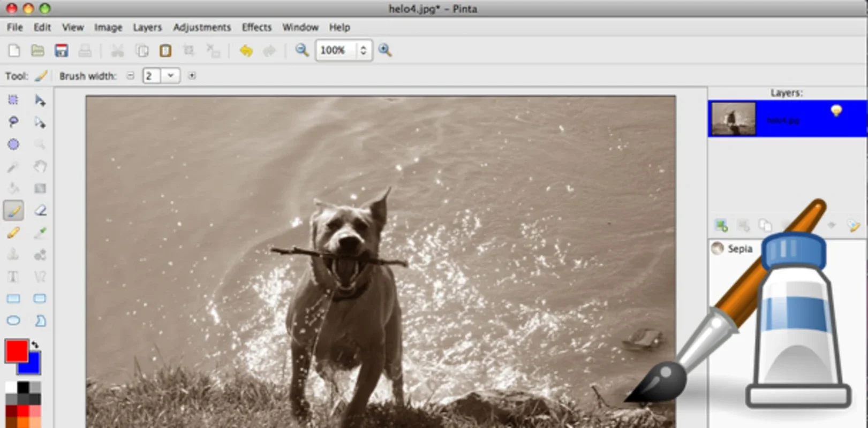Select the Paint Bucket tool
This screenshot has height=428, width=868.
[x=13, y=188]
